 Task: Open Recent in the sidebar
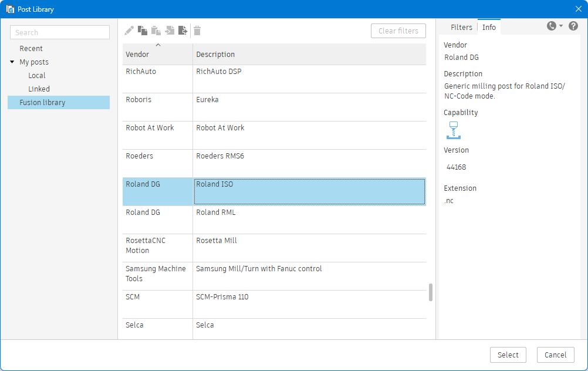[31, 48]
